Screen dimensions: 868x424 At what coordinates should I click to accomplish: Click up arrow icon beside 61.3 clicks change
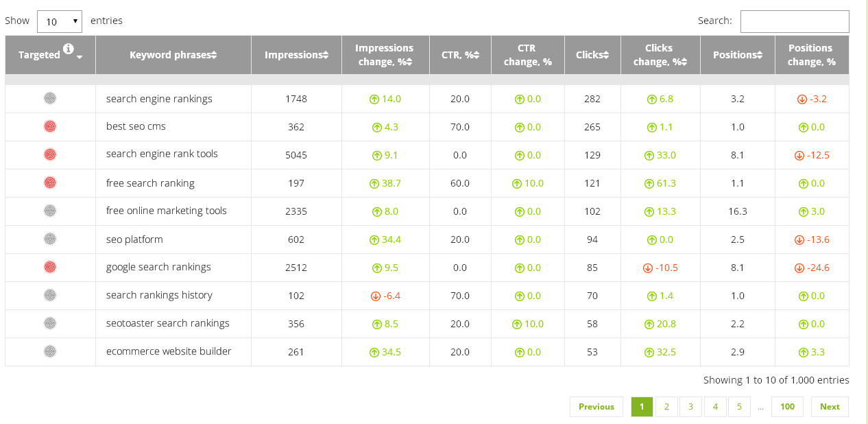649,184
